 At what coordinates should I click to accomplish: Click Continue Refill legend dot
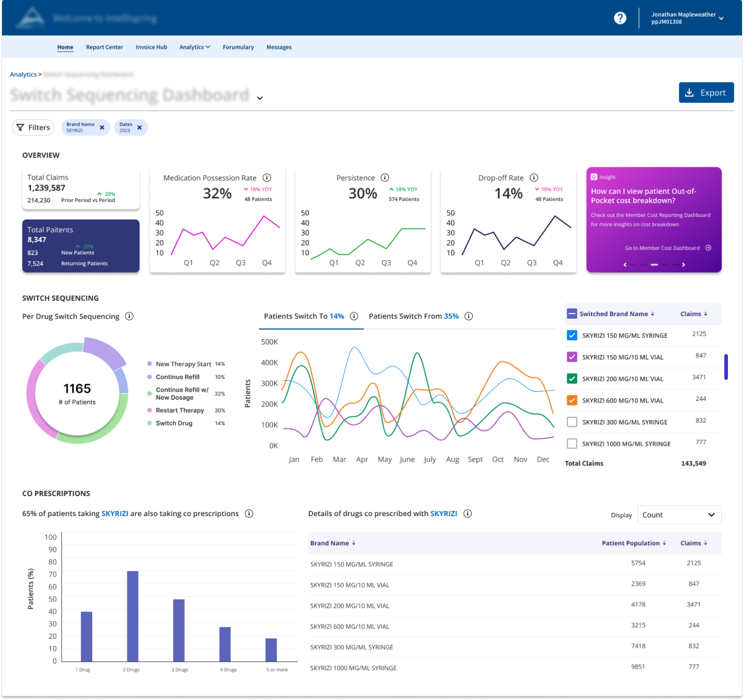(x=149, y=377)
